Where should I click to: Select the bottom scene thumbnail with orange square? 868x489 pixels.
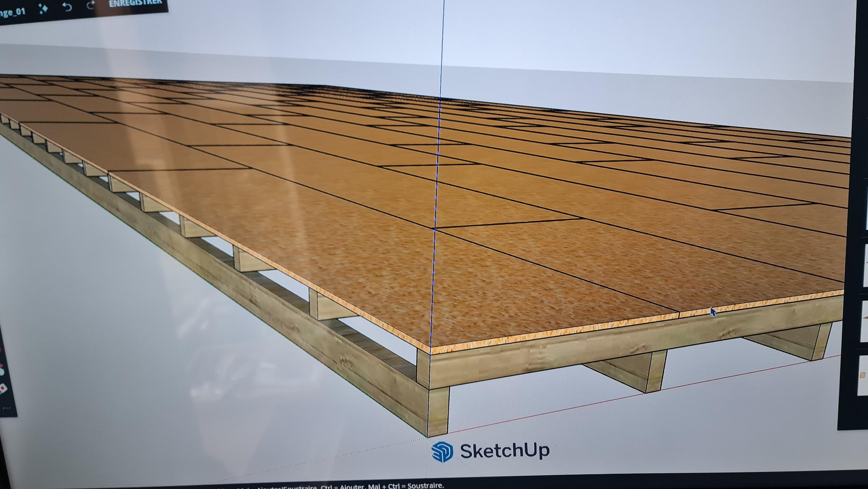coord(863,374)
